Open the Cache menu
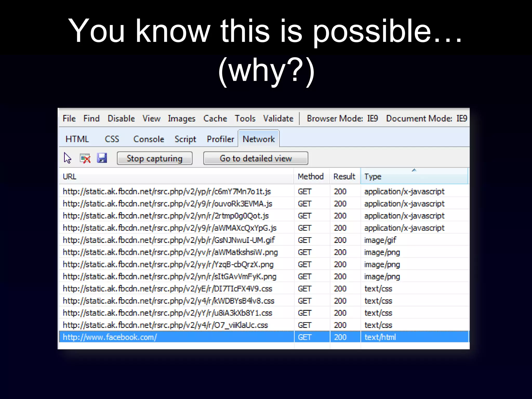The image size is (532, 399). click(x=215, y=118)
